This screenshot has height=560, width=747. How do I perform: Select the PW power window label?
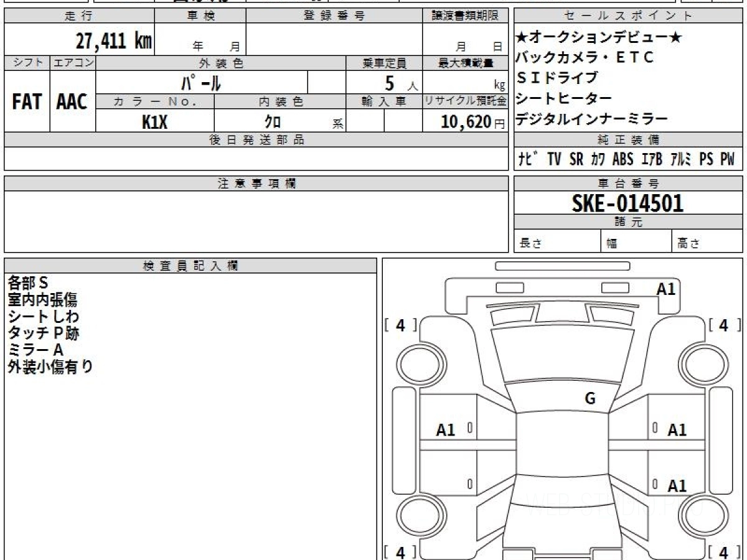tap(727, 159)
